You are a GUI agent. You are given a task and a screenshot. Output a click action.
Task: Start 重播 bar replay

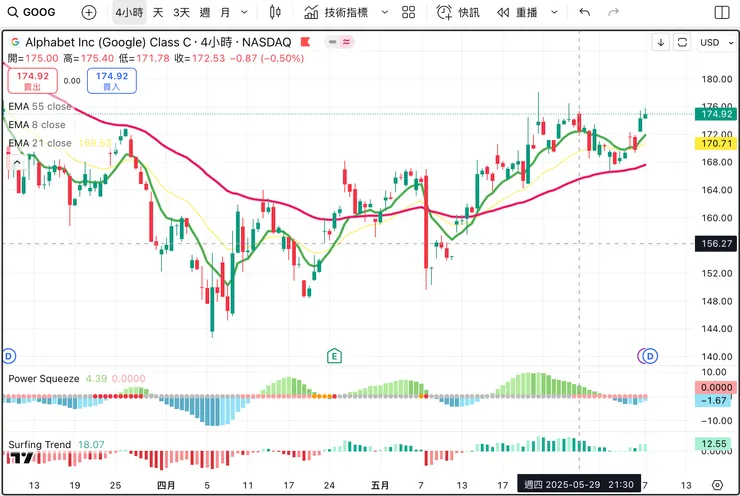coord(517,12)
